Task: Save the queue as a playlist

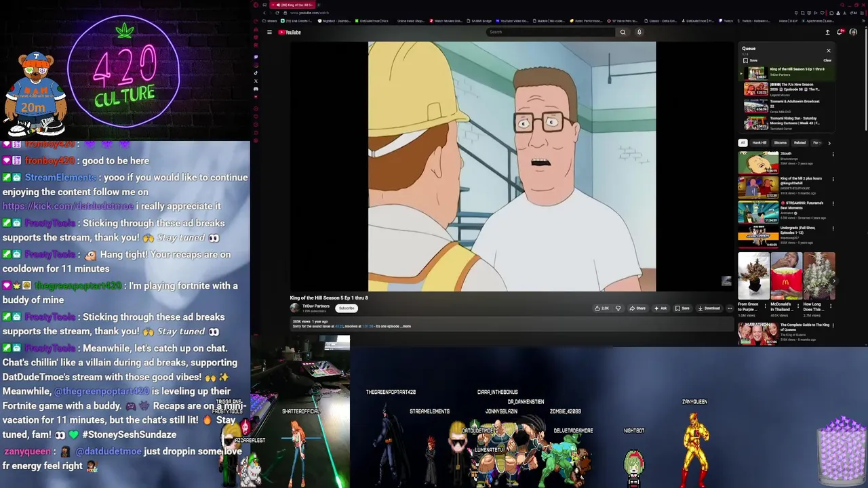Action: tap(750, 60)
